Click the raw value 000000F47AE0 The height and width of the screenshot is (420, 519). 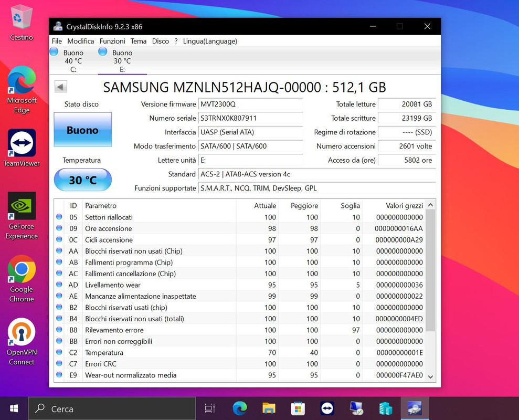point(399,375)
